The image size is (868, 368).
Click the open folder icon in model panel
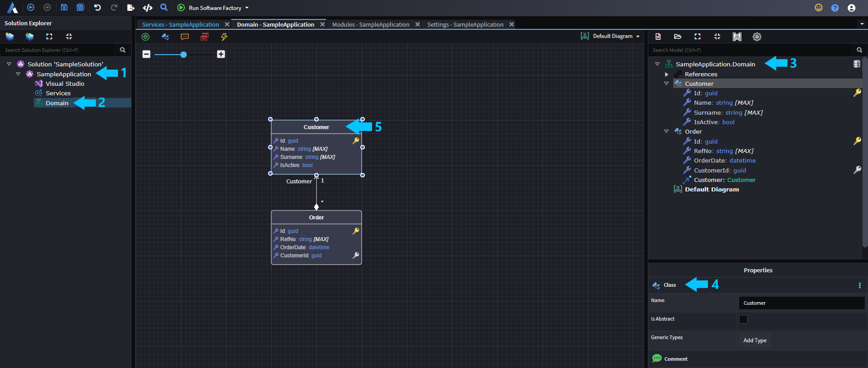click(678, 37)
